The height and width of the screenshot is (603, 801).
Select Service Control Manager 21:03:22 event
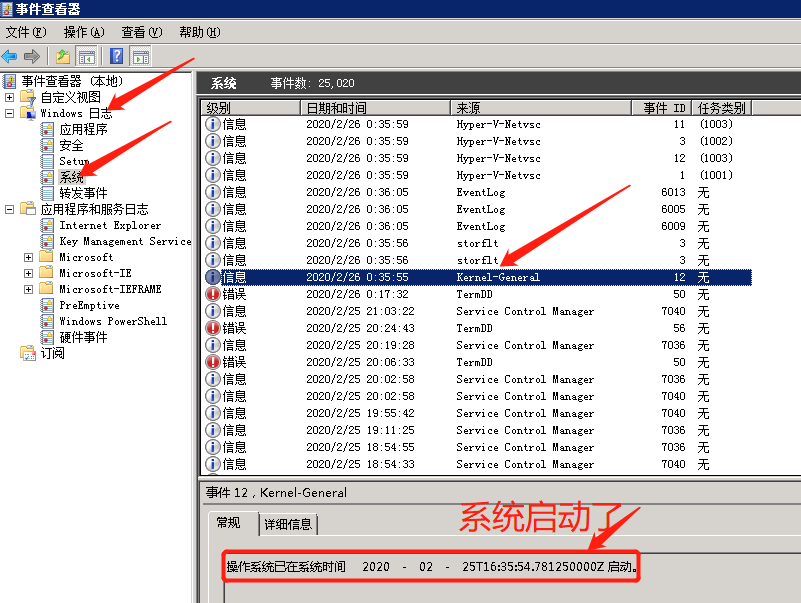pyautogui.click(x=477, y=311)
